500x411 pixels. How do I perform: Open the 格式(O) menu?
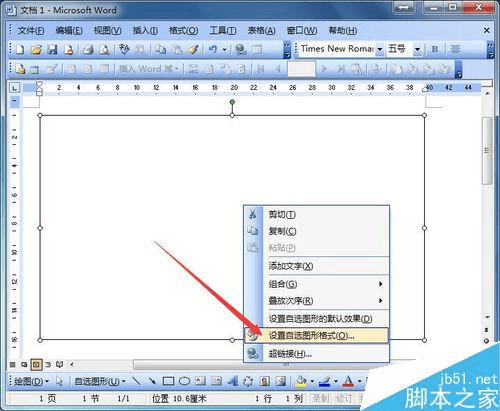tap(183, 31)
